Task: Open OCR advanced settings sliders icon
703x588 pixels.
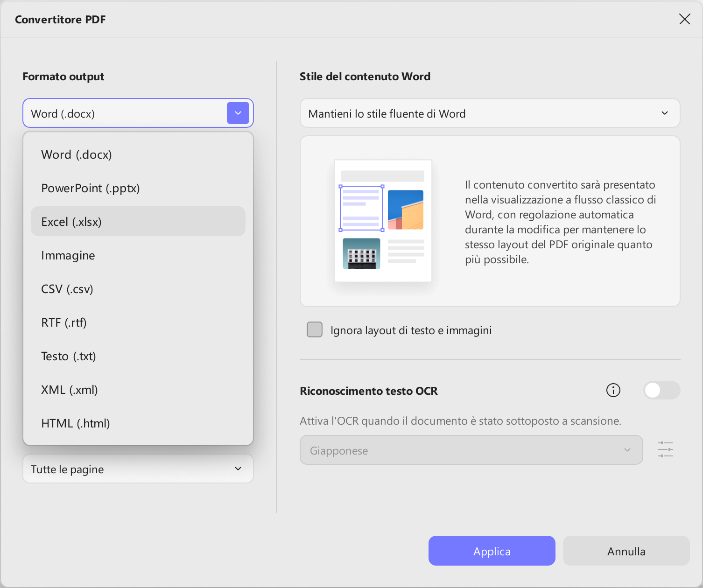Action: pos(665,449)
